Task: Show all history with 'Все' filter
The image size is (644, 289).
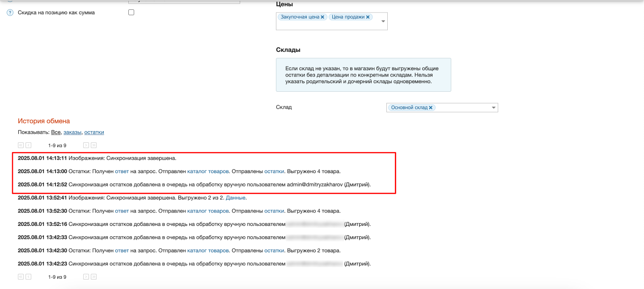Action: (x=55, y=132)
